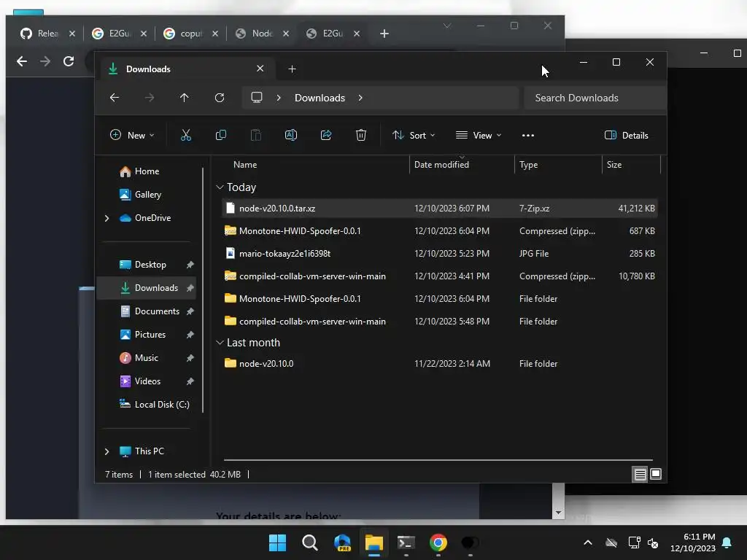This screenshot has height=560, width=747.
Task: Collapse the Last month file group
Action: (x=220, y=343)
